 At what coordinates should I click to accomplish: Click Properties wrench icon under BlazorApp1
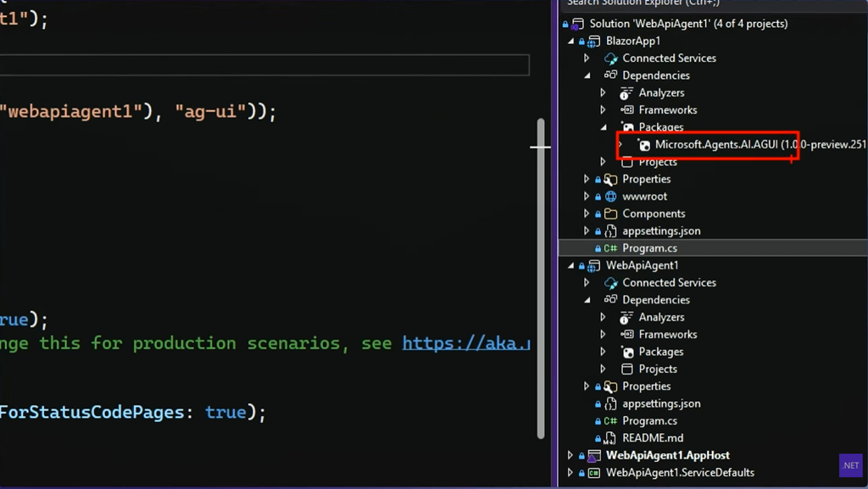point(610,179)
